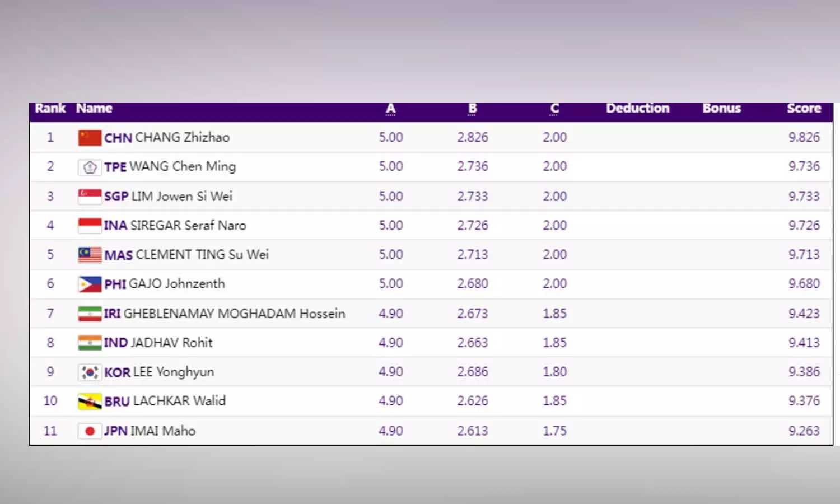The width and height of the screenshot is (840, 504).
Task: Click the China flag icon
Action: point(90,138)
